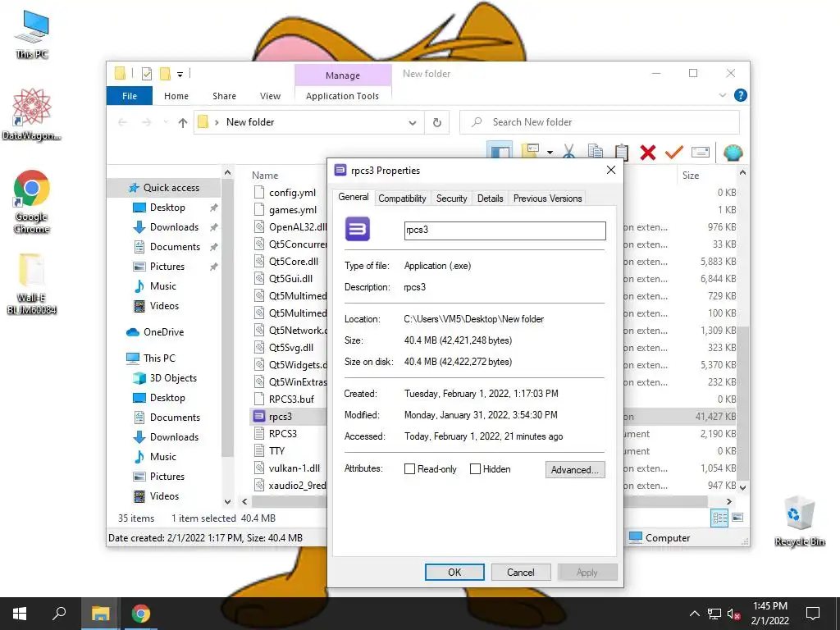Open the Security tab

click(x=451, y=199)
